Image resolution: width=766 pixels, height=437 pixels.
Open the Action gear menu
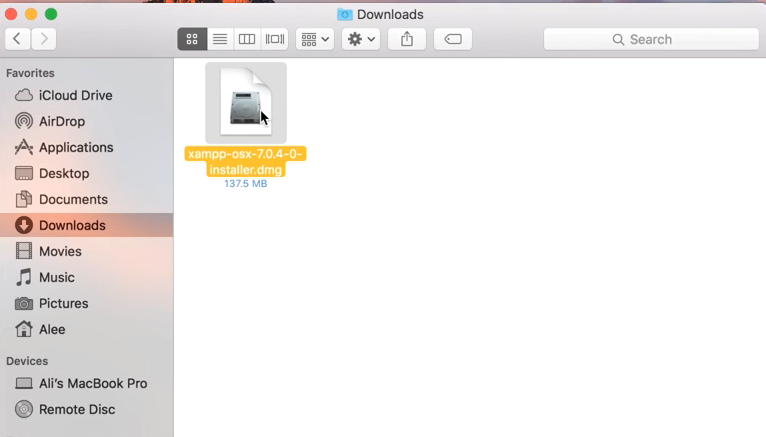tap(360, 39)
